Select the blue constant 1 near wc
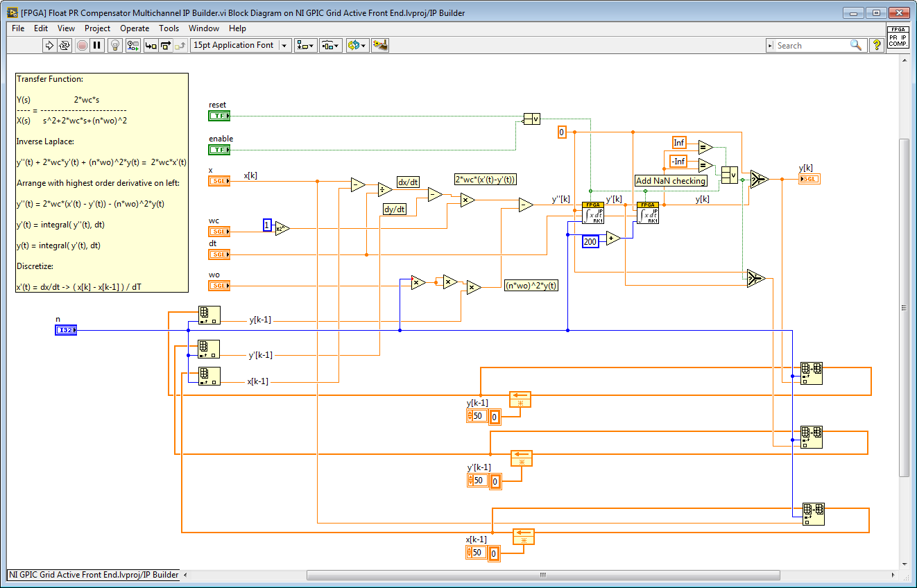The height and width of the screenshot is (588, 917). 267,225
